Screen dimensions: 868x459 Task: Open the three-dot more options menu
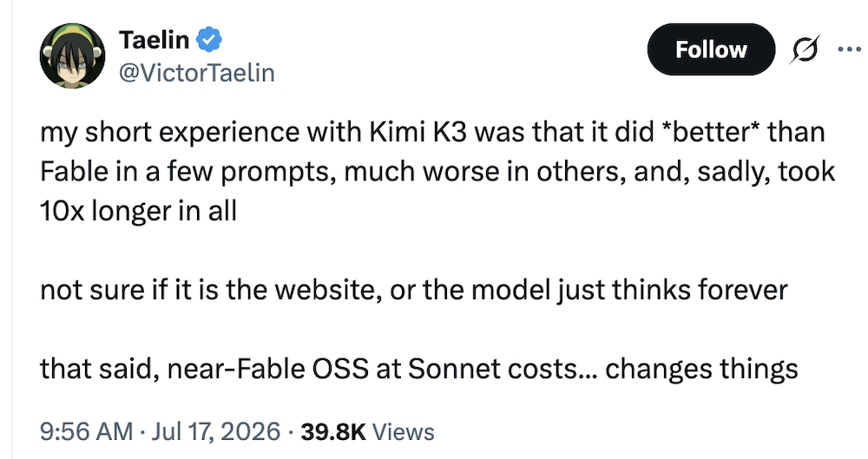tap(850, 49)
